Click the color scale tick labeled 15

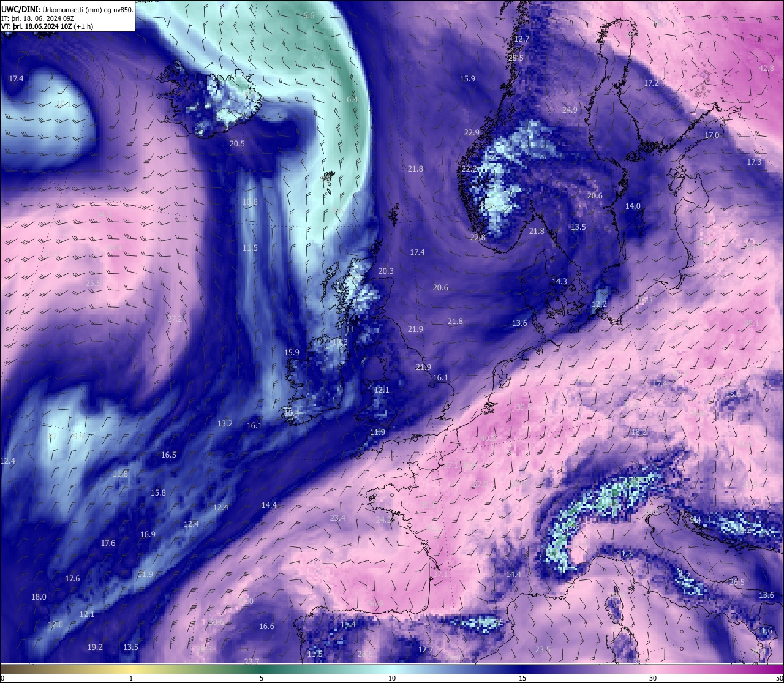522,678
